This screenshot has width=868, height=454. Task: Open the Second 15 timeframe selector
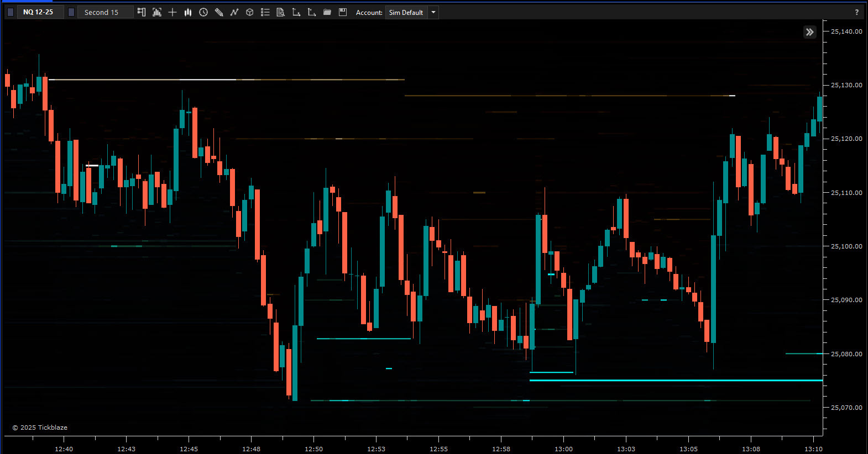coord(101,12)
